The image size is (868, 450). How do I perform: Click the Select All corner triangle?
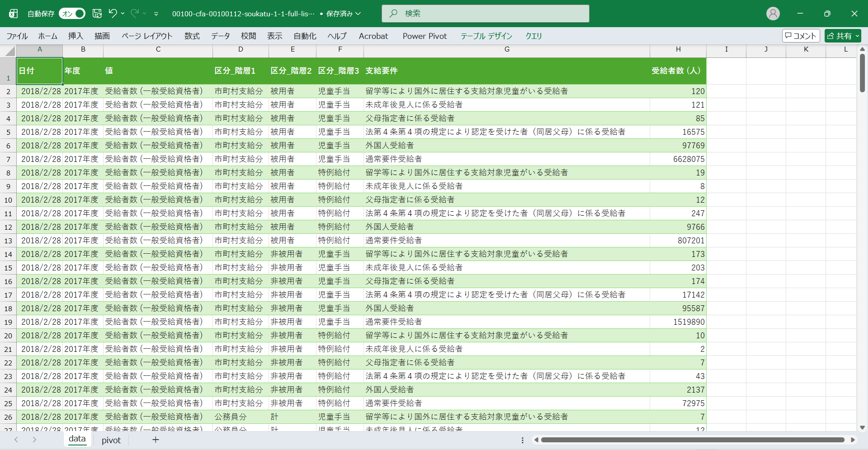(10, 51)
